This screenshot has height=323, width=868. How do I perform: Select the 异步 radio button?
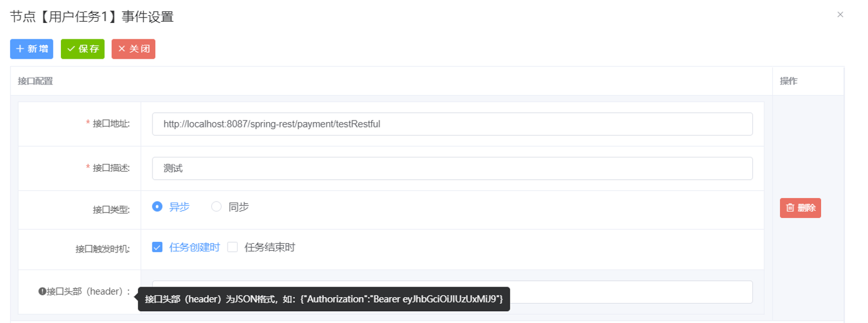click(157, 207)
